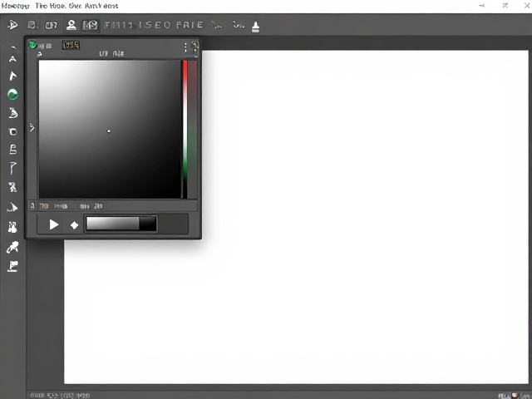The height and width of the screenshot is (399, 532).
Task: Click the white point in color gradient square
Action: click(x=109, y=131)
